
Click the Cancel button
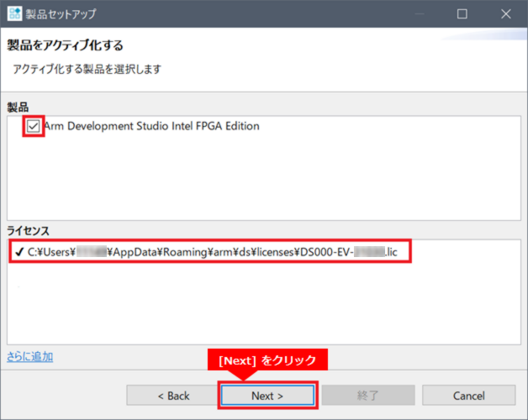[469, 396]
